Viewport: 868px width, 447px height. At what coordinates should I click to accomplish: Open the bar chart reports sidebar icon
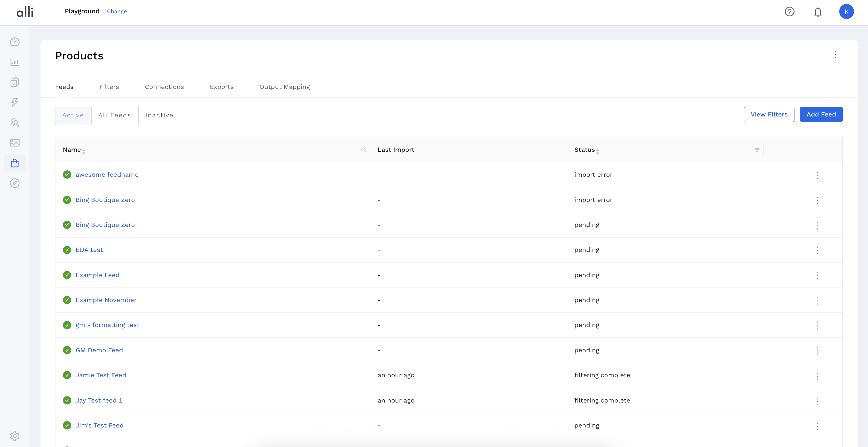coord(14,62)
